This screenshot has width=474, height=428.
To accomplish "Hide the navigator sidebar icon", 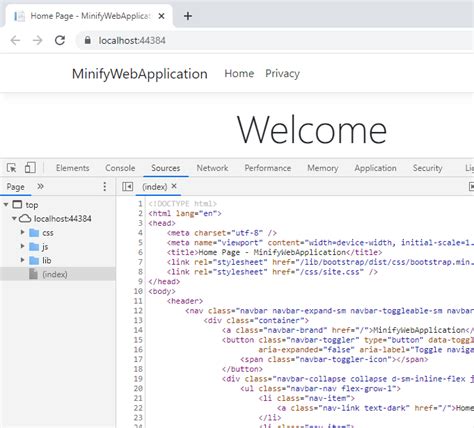I will tap(127, 186).
